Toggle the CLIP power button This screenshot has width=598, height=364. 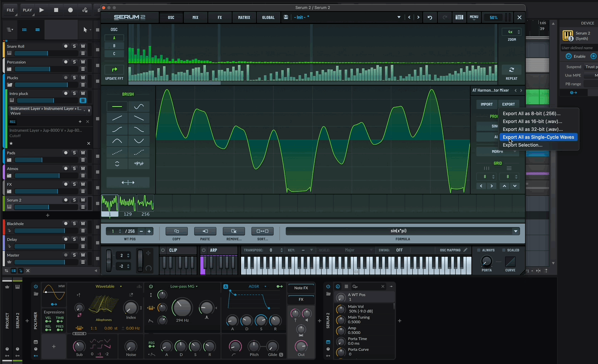[x=163, y=250]
